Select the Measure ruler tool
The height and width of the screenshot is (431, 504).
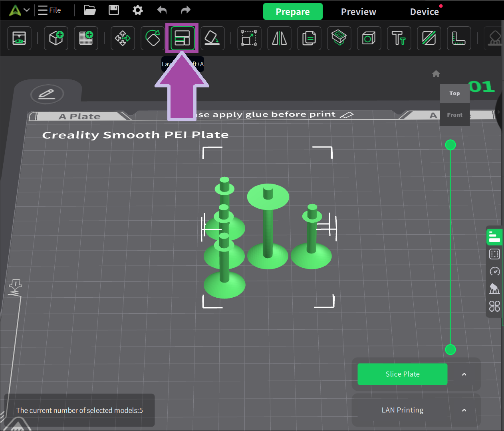click(458, 38)
